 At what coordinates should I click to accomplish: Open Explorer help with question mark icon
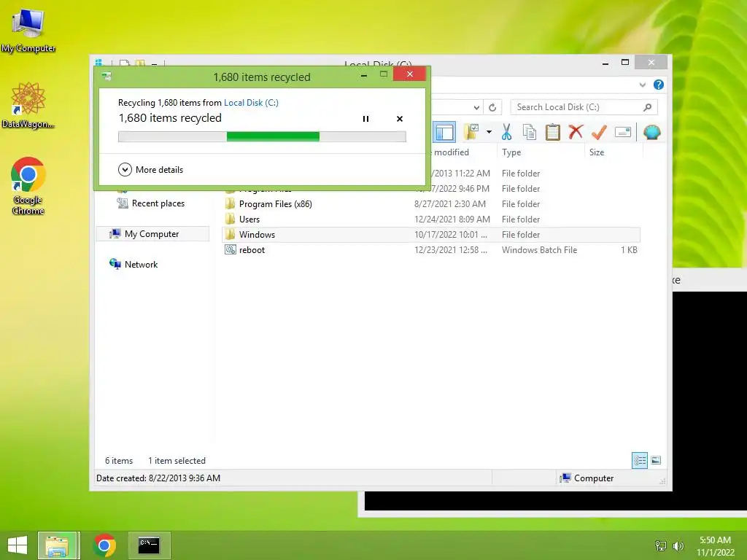click(659, 85)
